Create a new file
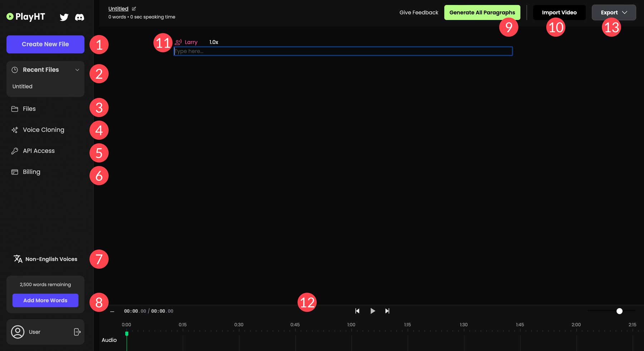This screenshot has height=351, width=644. click(x=45, y=44)
